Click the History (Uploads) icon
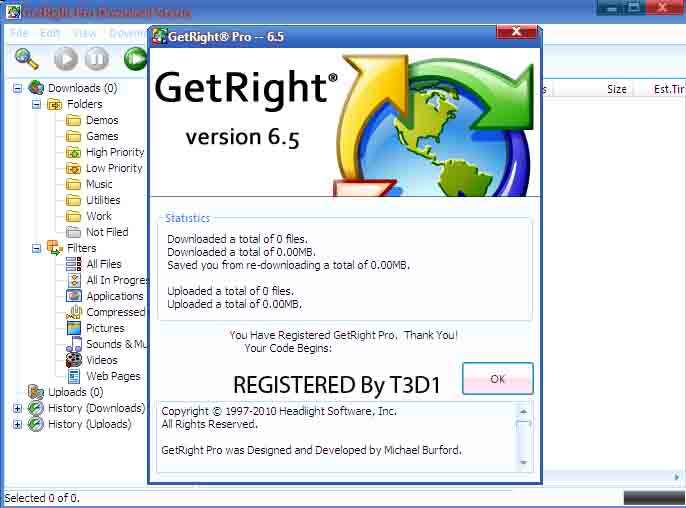The image size is (686, 508). pos(36,424)
